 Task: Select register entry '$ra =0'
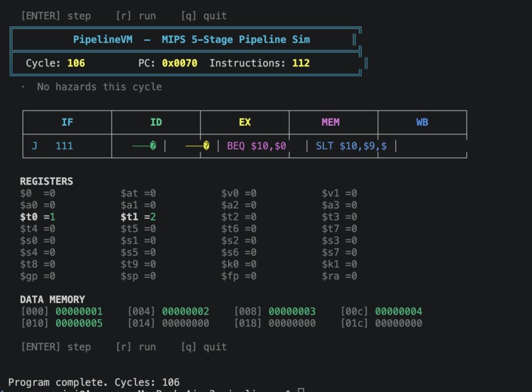pyautogui.click(x=340, y=276)
